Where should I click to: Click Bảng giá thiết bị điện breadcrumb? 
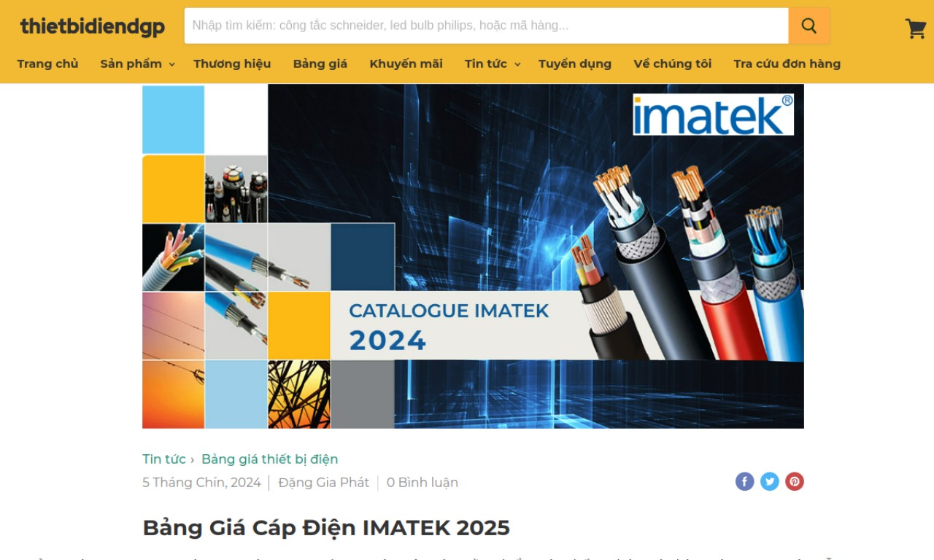(x=270, y=459)
